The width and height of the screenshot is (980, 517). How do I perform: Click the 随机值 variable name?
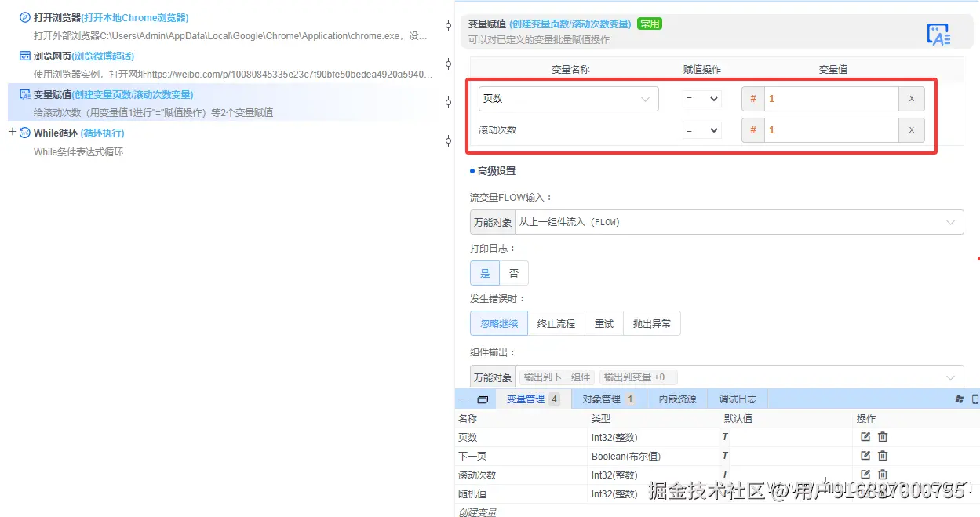tap(472, 493)
